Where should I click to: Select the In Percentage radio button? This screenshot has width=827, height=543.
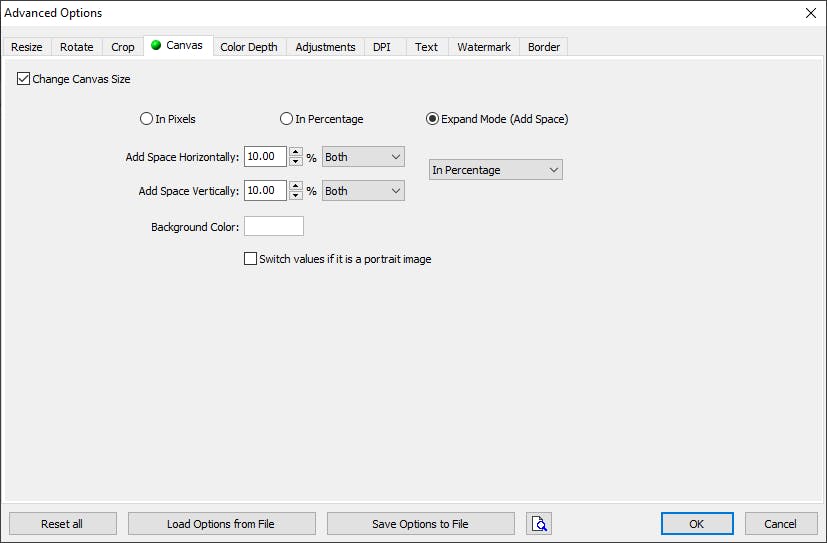(x=287, y=119)
